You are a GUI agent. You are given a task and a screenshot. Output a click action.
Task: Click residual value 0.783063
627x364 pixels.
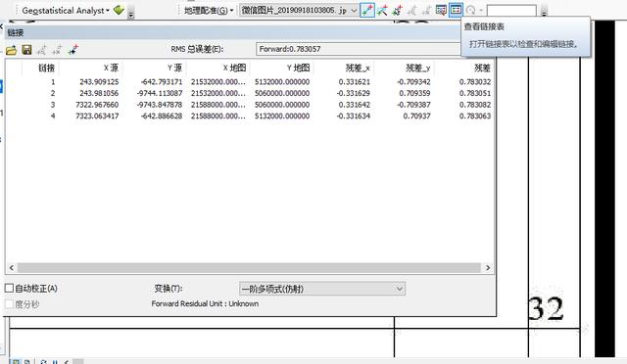[475, 115]
